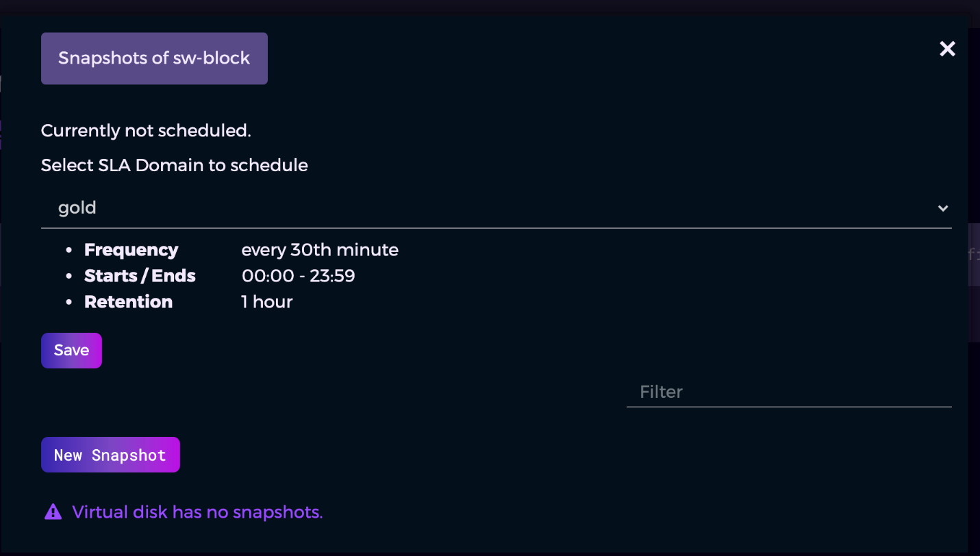Image resolution: width=980 pixels, height=556 pixels.
Task: Save the gold SLA schedule
Action: tap(71, 350)
